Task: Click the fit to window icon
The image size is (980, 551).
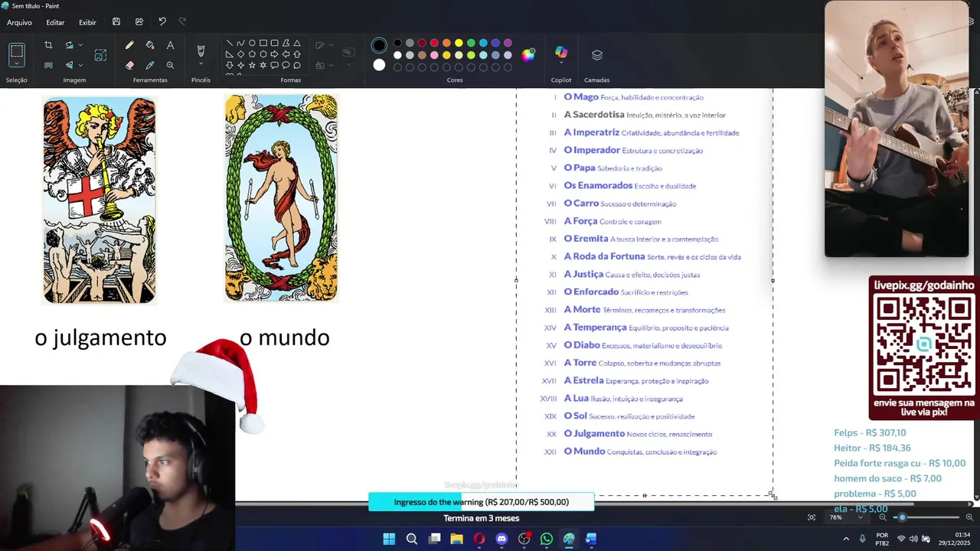Action: pyautogui.click(x=812, y=517)
